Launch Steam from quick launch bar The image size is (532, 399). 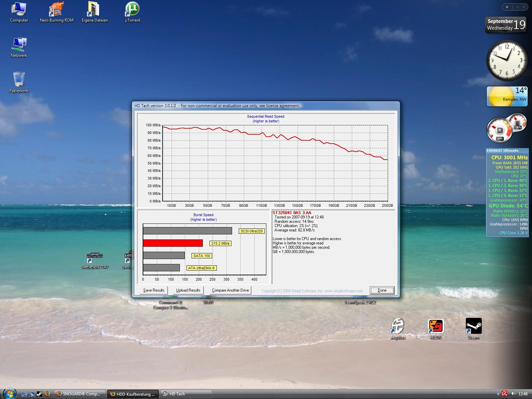(x=40, y=394)
